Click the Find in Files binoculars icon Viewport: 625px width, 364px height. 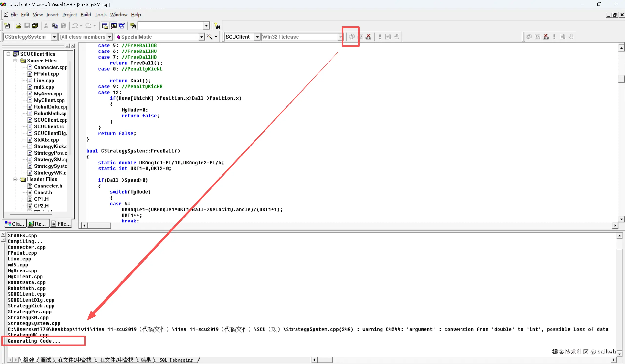pos(133,26)
